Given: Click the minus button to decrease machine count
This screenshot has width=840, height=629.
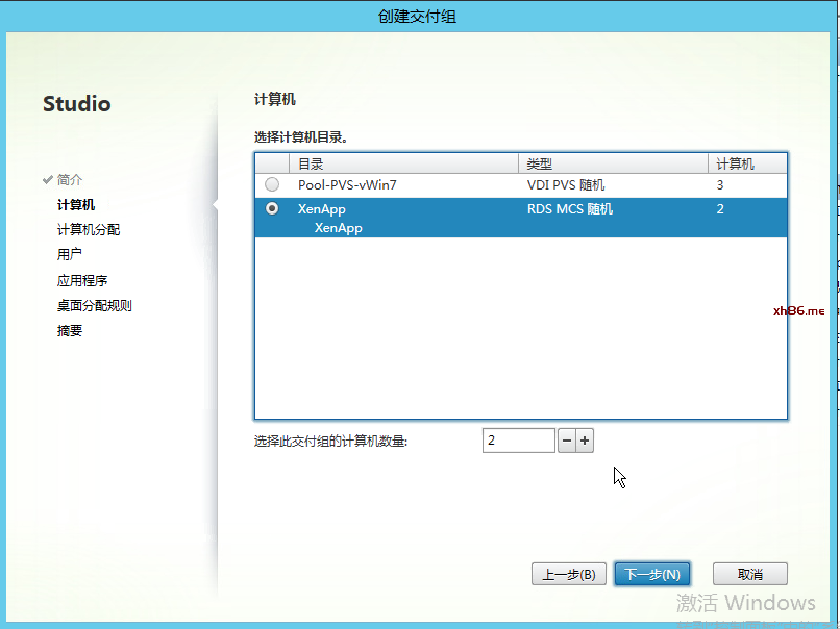Looking at the screenshot, I should [566, 441].
